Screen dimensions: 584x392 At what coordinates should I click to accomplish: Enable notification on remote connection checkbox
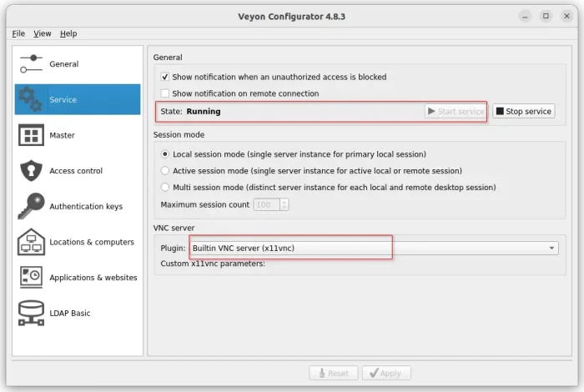[x=165, y=93]
